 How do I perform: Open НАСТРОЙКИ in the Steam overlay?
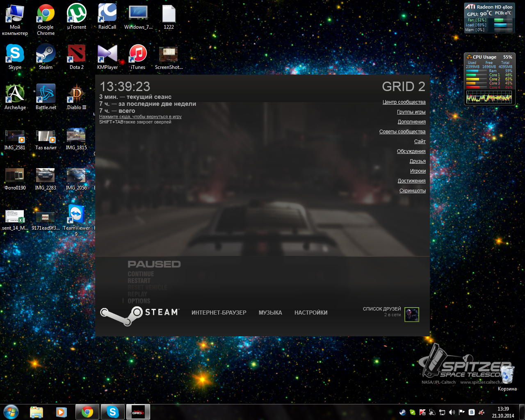(x=310, y=313)
